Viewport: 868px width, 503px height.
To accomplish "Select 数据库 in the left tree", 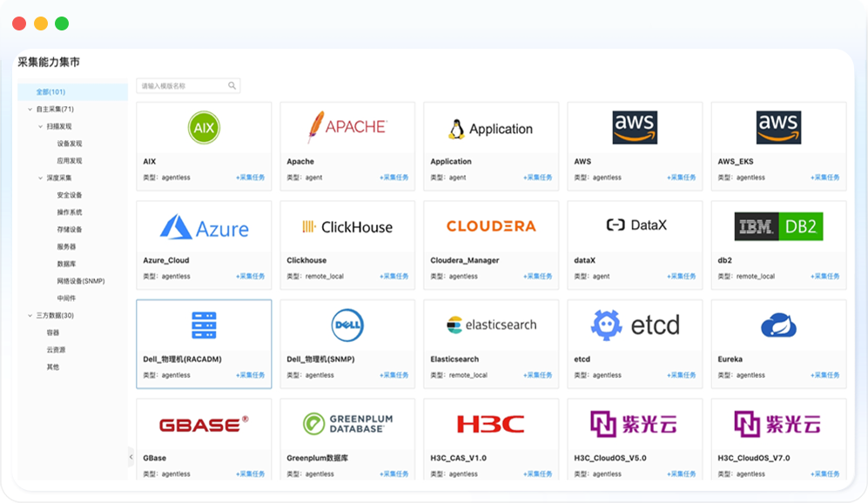I will coord(66,264).
